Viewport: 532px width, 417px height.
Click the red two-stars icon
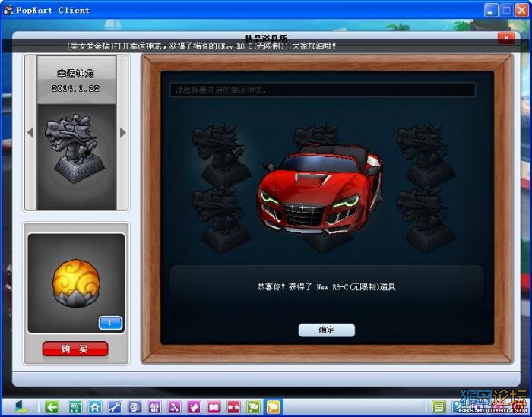click(233, 406)
